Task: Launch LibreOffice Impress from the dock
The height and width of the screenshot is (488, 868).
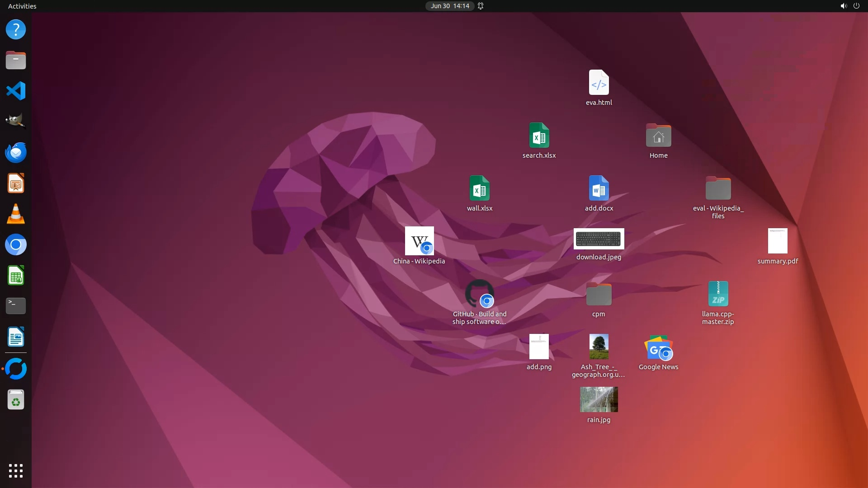Action: tap(16, 183)
